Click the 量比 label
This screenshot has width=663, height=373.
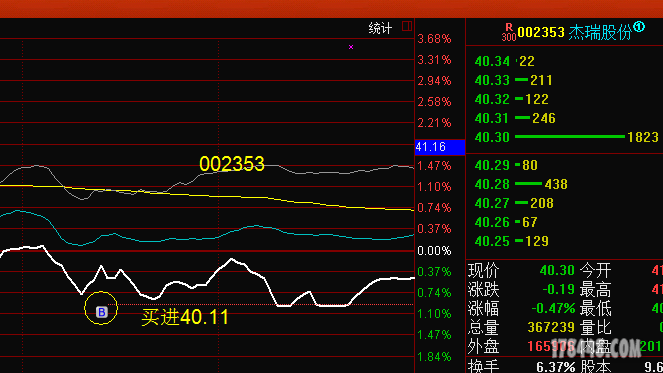[595, 328]
